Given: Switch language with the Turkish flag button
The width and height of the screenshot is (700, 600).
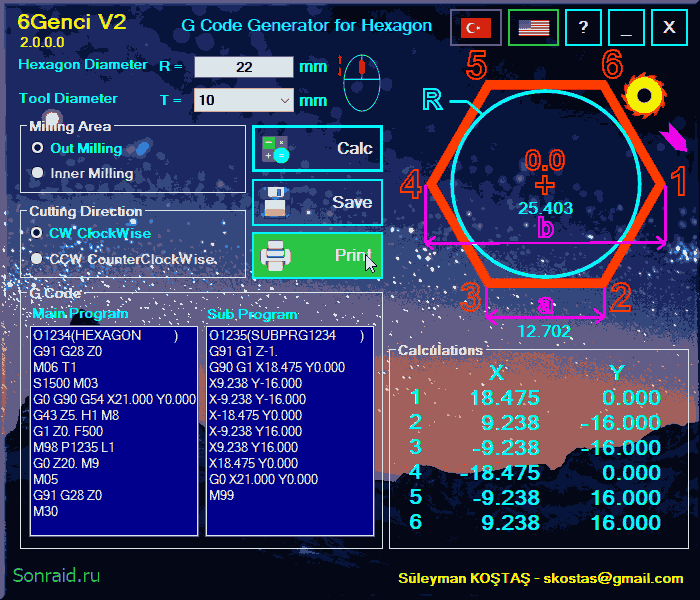Looking at the screenshot, I should [475, 28].
